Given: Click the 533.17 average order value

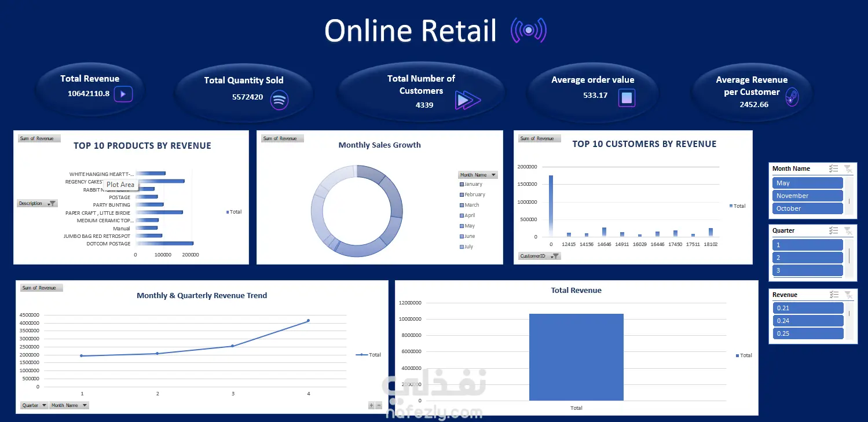Looking at the screenshot, I should (595, 95).
